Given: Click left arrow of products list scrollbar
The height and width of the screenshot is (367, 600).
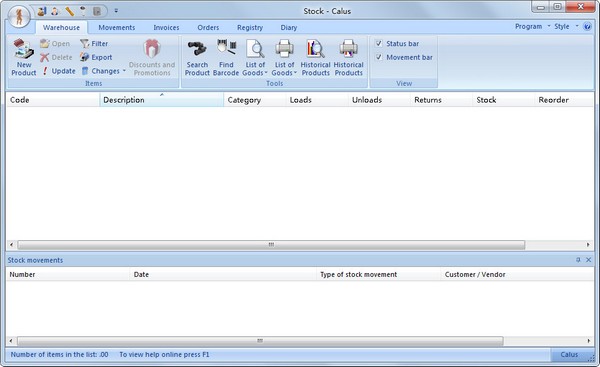Looking at the screenshot, I should pyautogui.click(x=11, y=245).
